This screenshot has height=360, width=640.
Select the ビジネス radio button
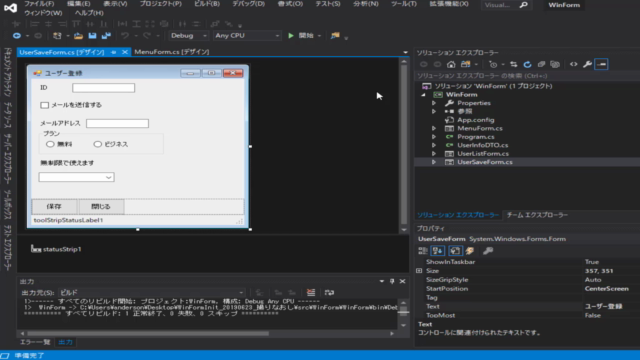coord(98,144)
